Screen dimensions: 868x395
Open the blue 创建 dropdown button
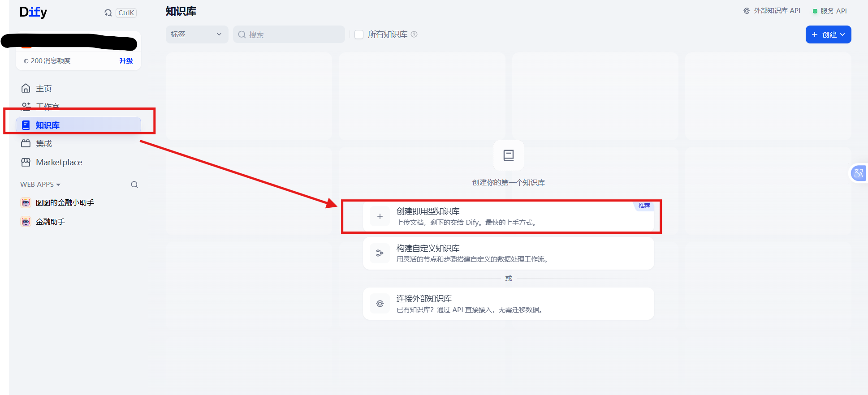828,34
